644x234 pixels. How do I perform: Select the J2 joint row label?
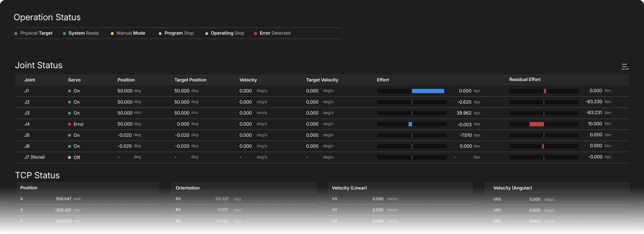point(27,102)
